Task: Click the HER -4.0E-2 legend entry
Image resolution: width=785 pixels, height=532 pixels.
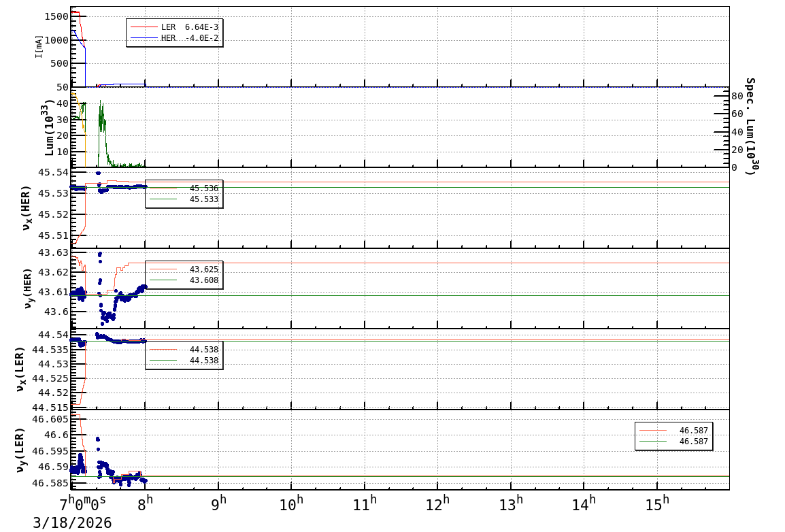Action: [x=174, y=38]
